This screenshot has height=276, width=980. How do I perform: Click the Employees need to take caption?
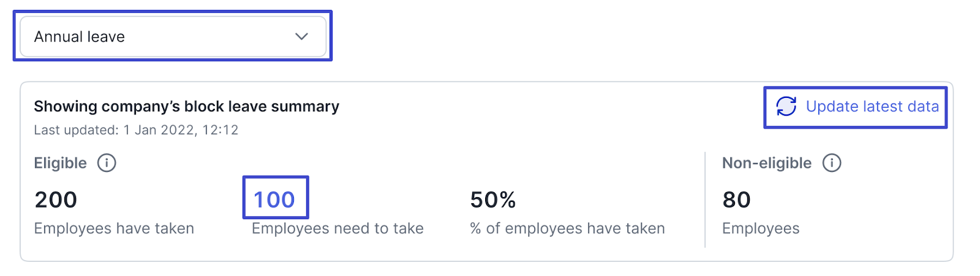tap(337, 228)
